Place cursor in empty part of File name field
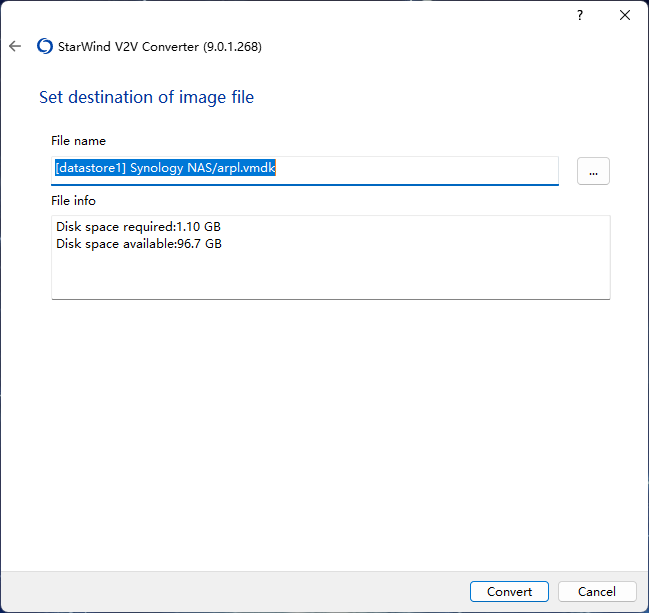Screen dimensions: 649x613 click(x=416, y=170)
